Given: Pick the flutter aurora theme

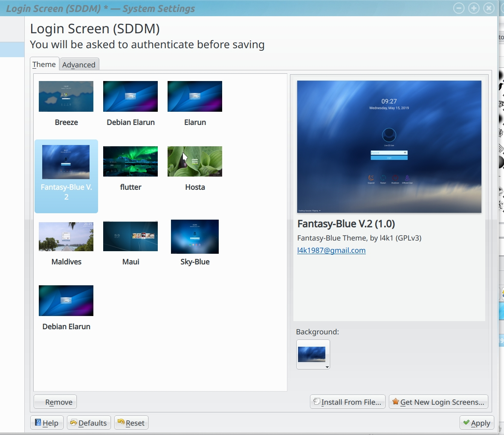Looking at the screenshot, I should pos(130,161).
